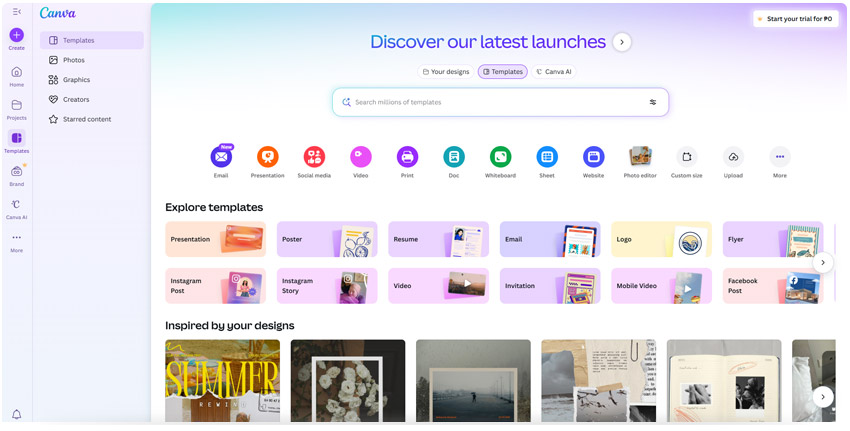Open Starred content in the side panel
This screenshot has height=431, width=850.
pyautogui.click(x=92, y=119)
